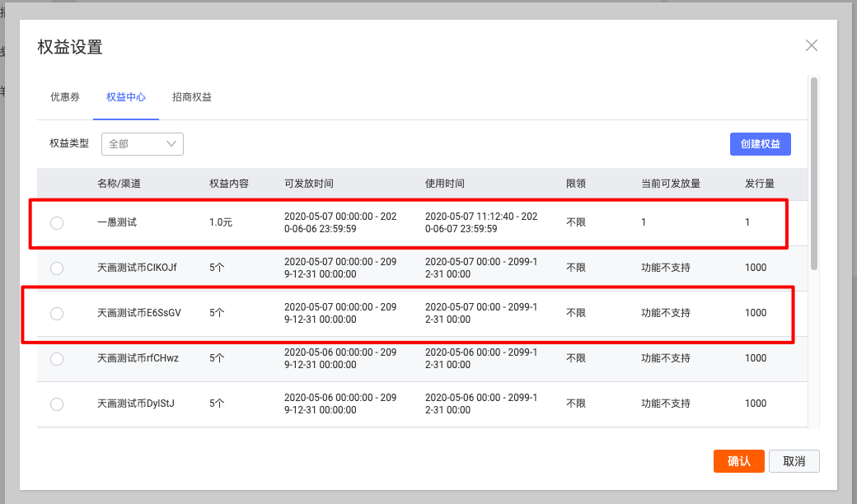Close the 权益设置 dialog with the X icon
Screen dimensions: 857x504
coord(812,45)
